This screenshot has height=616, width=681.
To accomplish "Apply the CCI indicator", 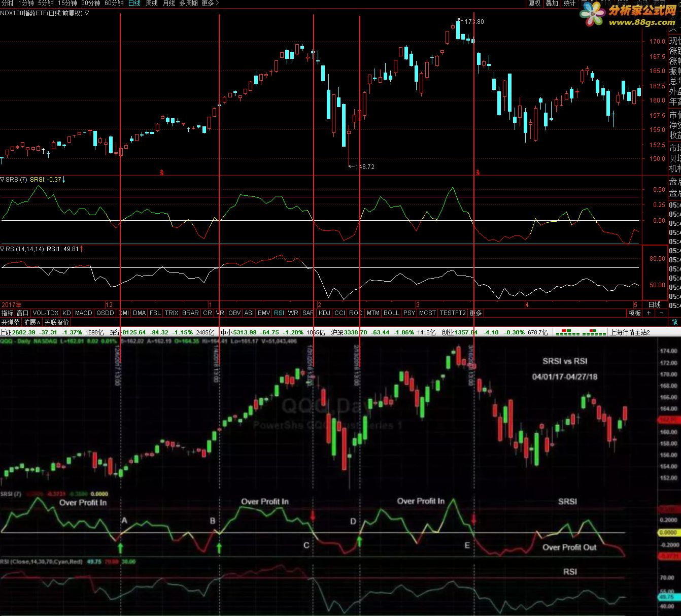I will (x=340, y=313).
